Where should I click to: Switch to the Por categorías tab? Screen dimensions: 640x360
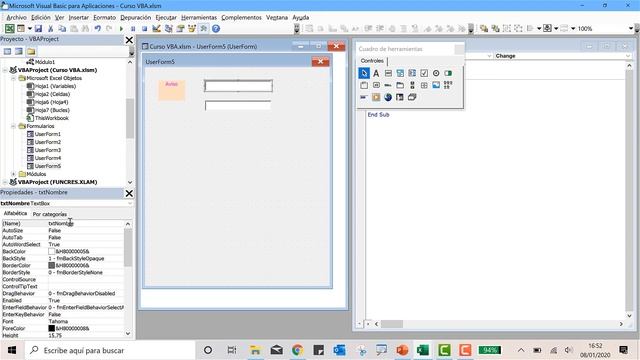pyautogui.click(x=50, y=214)
